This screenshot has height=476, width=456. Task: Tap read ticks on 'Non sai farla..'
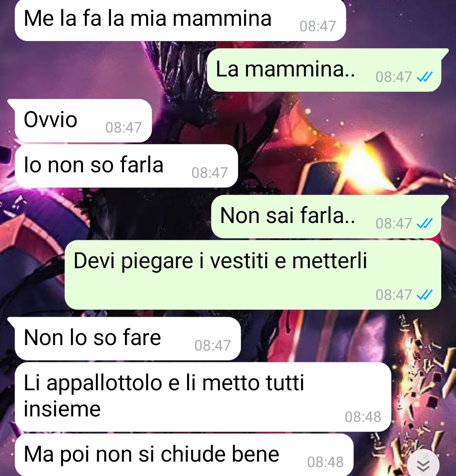[x=424, y=224]
